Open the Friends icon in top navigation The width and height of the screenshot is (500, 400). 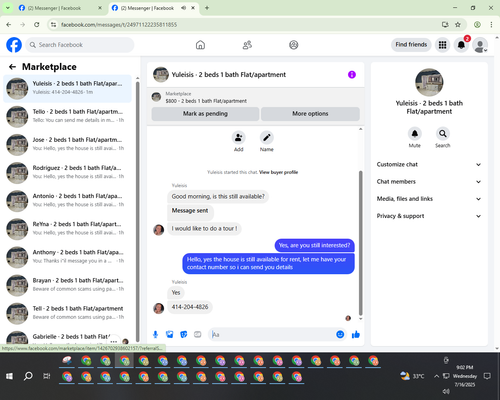247,45
